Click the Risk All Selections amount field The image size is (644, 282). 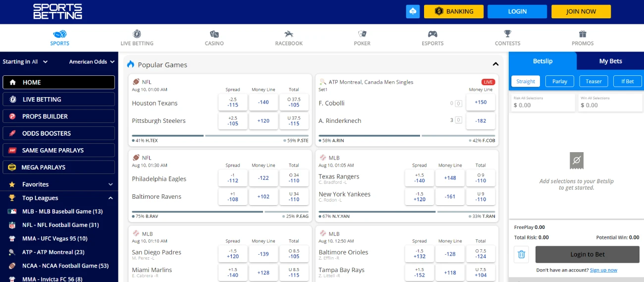coord(543,102)
